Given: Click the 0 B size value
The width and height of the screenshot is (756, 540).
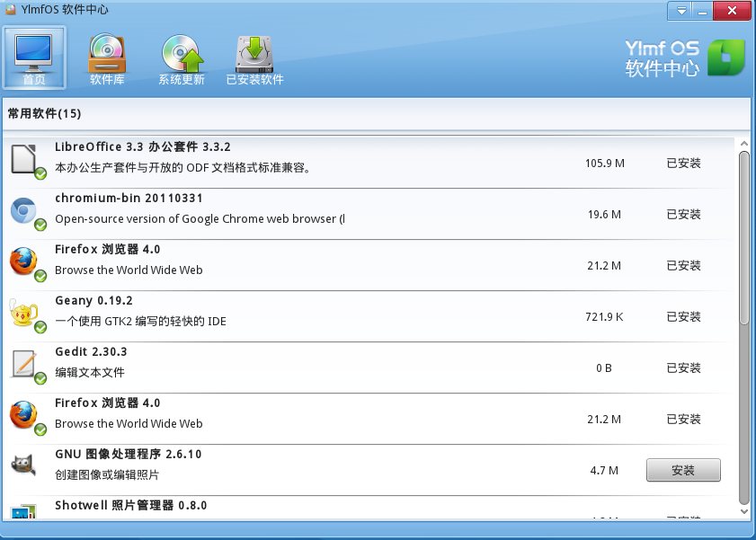Looking at the screenshot, I should [x=604, y=368].
